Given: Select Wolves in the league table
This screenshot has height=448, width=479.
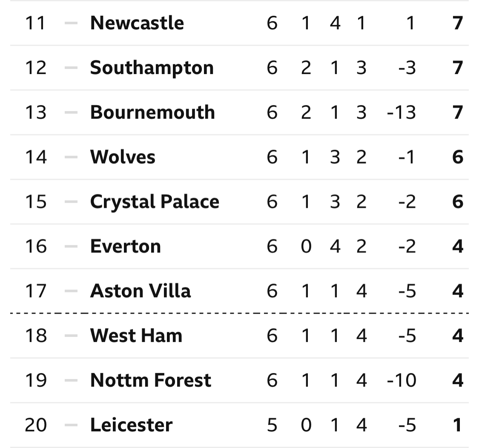Looking at the screenshot, I should pyautogui.click(x=123, y=157).
